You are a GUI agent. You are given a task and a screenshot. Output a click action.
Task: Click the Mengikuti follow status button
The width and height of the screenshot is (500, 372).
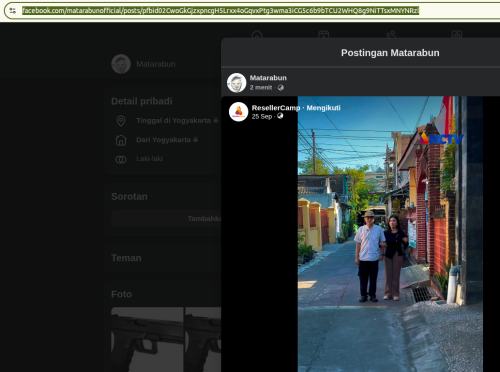click(x=323, y=108)
